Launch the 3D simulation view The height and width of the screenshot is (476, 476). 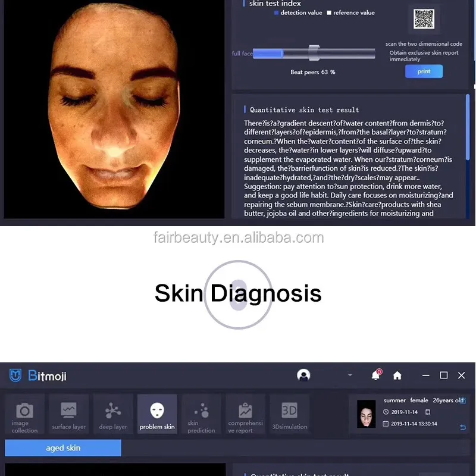tap(290, 414)
